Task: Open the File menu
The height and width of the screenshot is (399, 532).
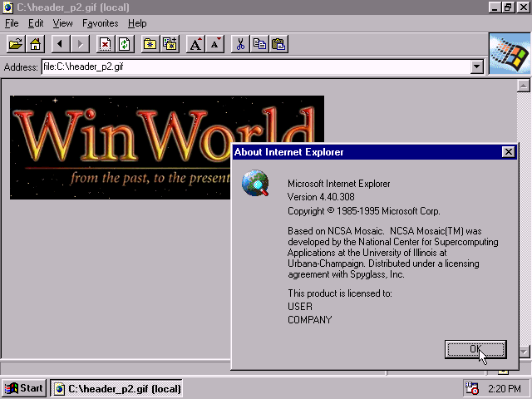Action: [x=12, y=23]
